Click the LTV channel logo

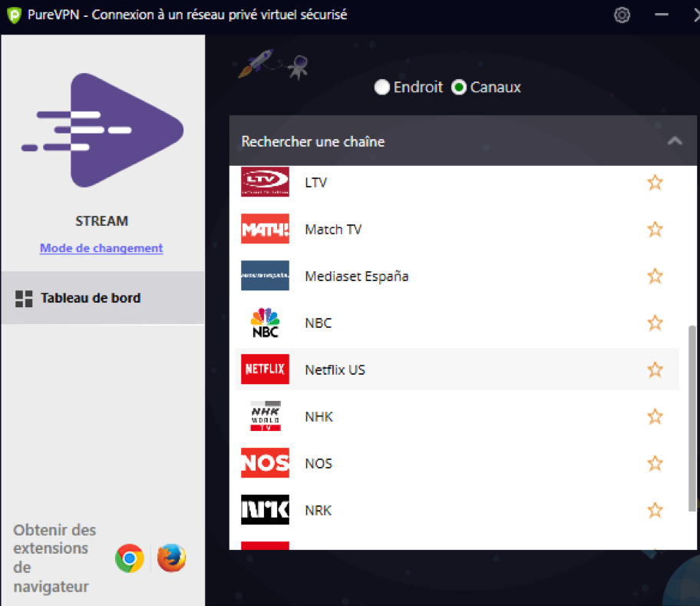click(x=265, y=182)
